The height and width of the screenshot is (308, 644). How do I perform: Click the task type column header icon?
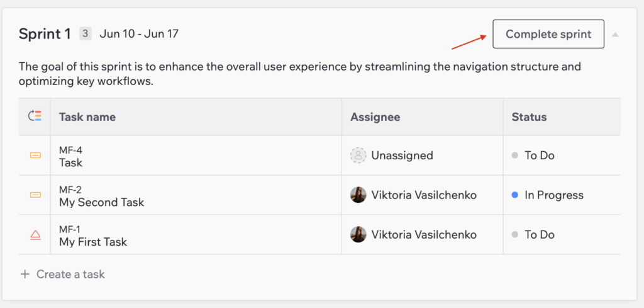pos(35,117)
